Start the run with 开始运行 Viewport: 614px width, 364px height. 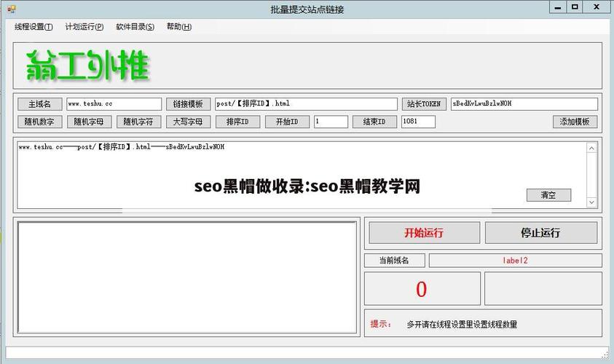point(424,233)
